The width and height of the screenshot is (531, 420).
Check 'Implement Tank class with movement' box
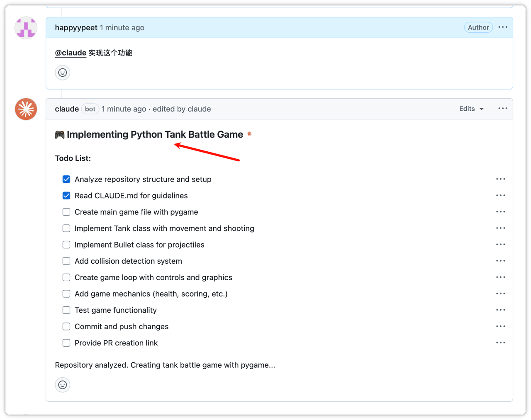click(66, 228)
